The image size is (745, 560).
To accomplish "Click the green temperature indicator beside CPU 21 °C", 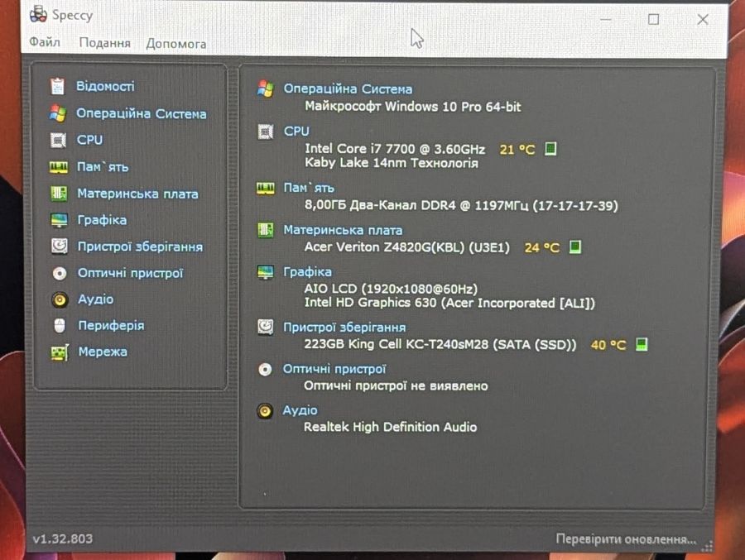I will (x=550, y=149).
